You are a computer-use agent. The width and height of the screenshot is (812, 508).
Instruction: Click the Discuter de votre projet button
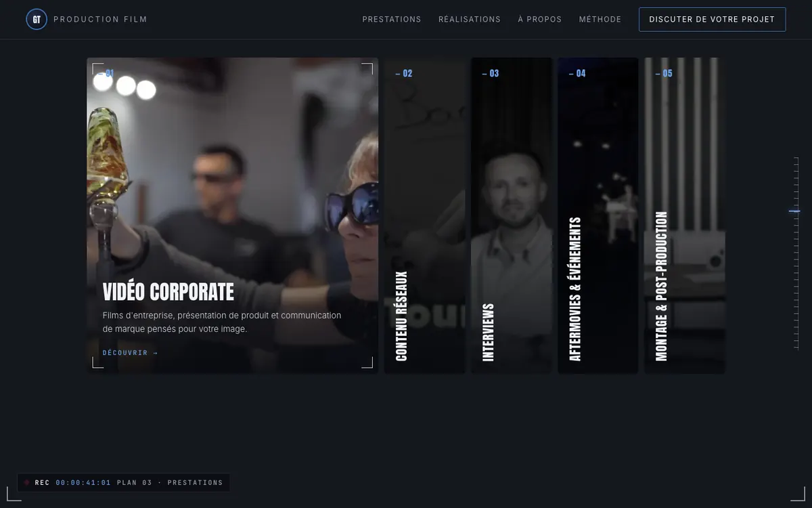coord(712,20)
